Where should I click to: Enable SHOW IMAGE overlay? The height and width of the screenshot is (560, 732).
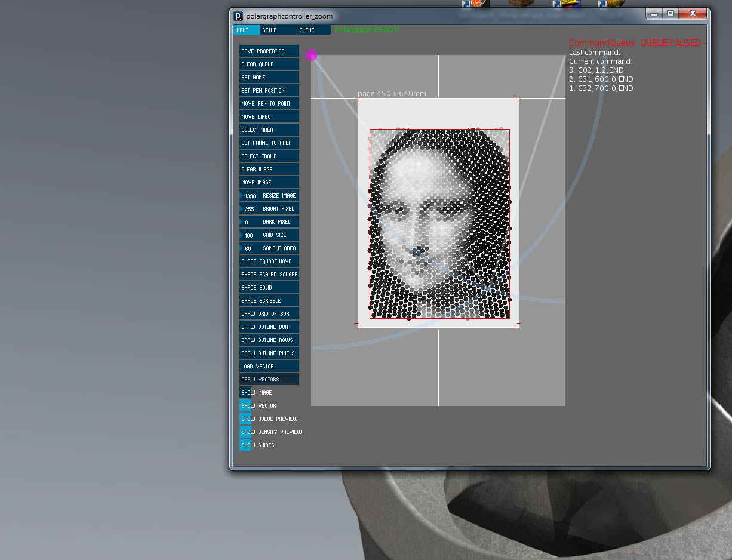pos(257,392)
